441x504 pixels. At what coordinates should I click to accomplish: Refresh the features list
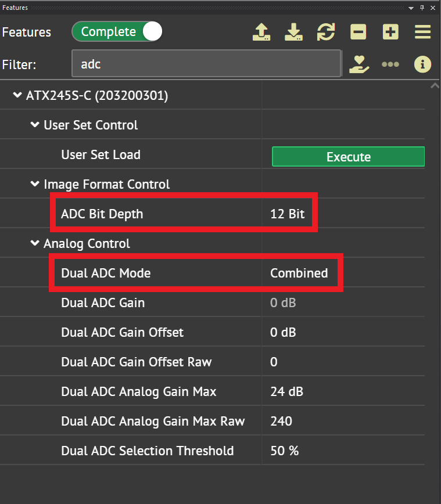click(x=326, y=32)
